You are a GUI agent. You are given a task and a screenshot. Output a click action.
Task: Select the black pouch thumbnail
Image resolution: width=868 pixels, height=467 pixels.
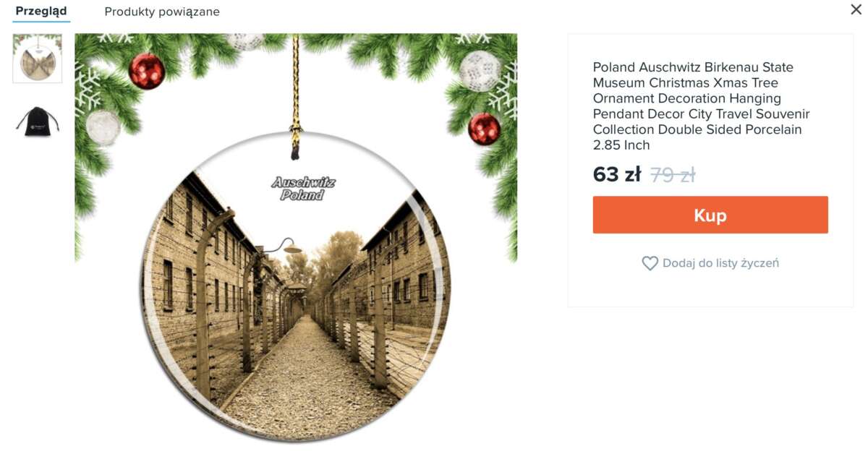[38, 121]
